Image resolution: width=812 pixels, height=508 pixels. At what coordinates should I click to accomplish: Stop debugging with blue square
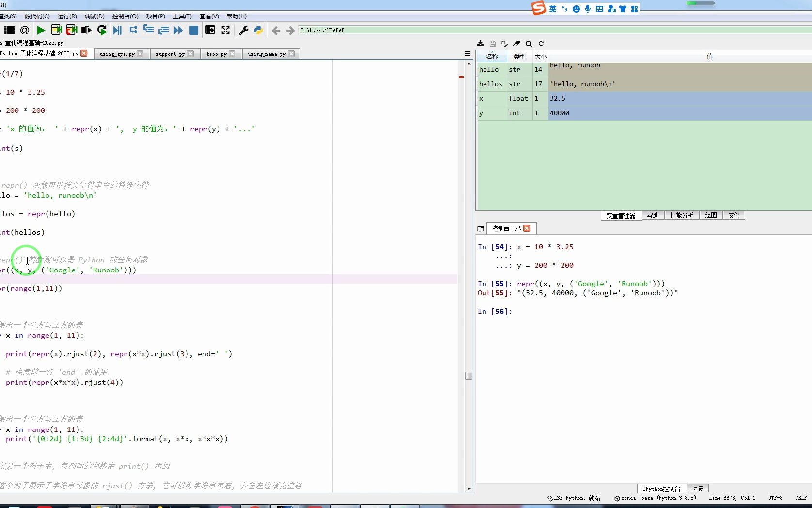[193, 30]
